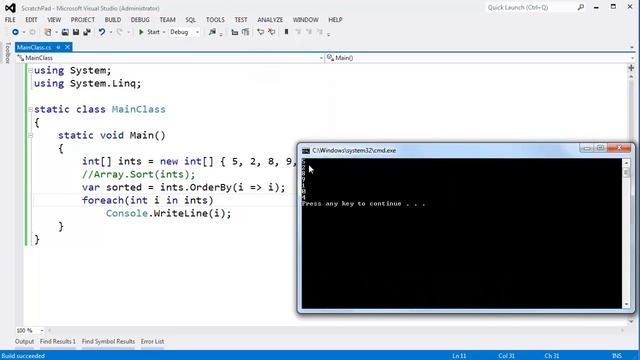
Task: Open the TOOLS menu
Action: (x=215, y=20)
